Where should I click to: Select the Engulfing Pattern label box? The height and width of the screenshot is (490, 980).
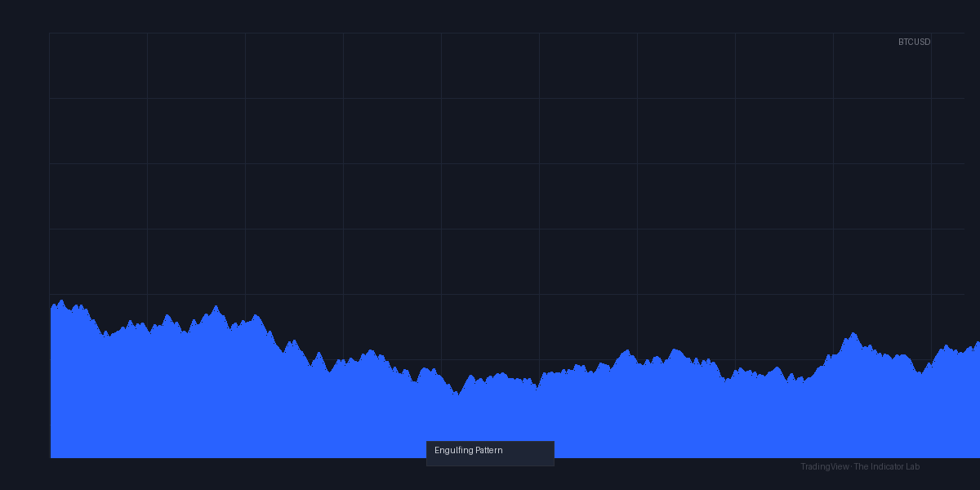point(490,453)
